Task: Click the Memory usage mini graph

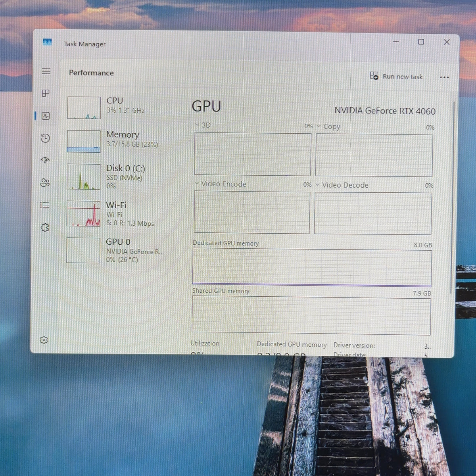Action: 84,142
